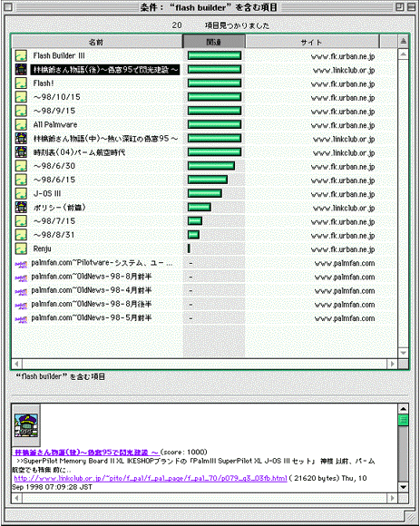This screenshot has height=526, width=420.
Task: Click the preview pane scroll up arrow
Action: click(404, 409)
